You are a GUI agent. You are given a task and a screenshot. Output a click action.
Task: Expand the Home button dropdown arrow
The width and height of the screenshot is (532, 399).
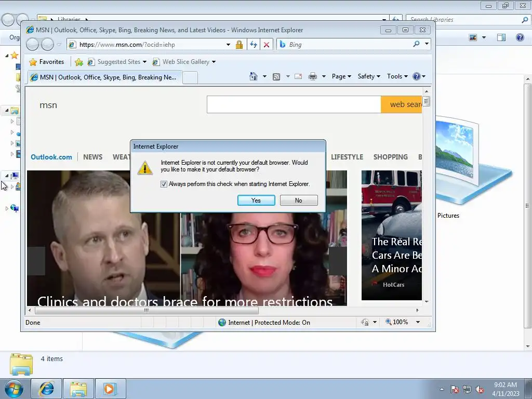264,76
